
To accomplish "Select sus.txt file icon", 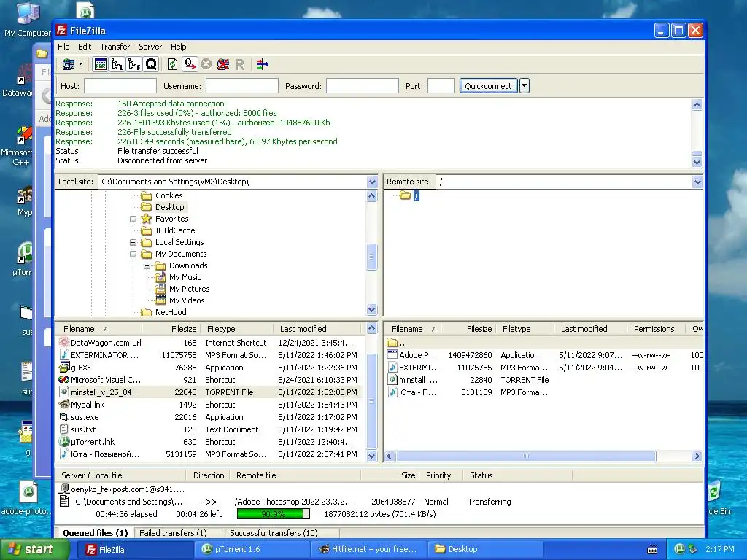I will click(64, 429).
